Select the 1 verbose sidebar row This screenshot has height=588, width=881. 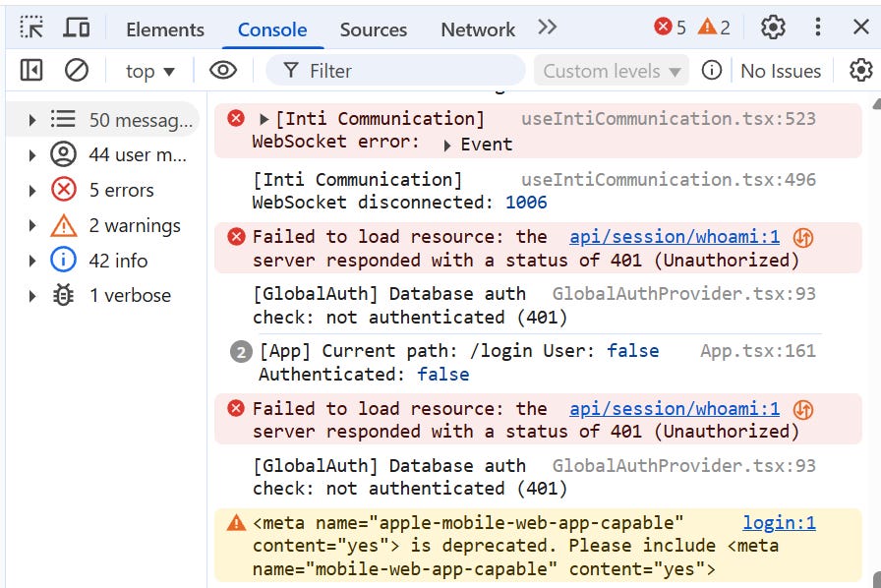[103, 295]
